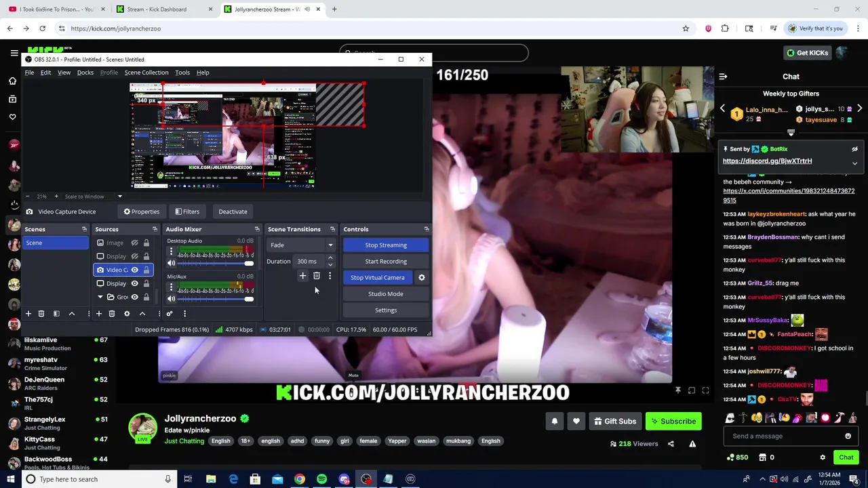Delete the selected source with the trash icon
The image size is (868, 488).
(x=112, y=314)
